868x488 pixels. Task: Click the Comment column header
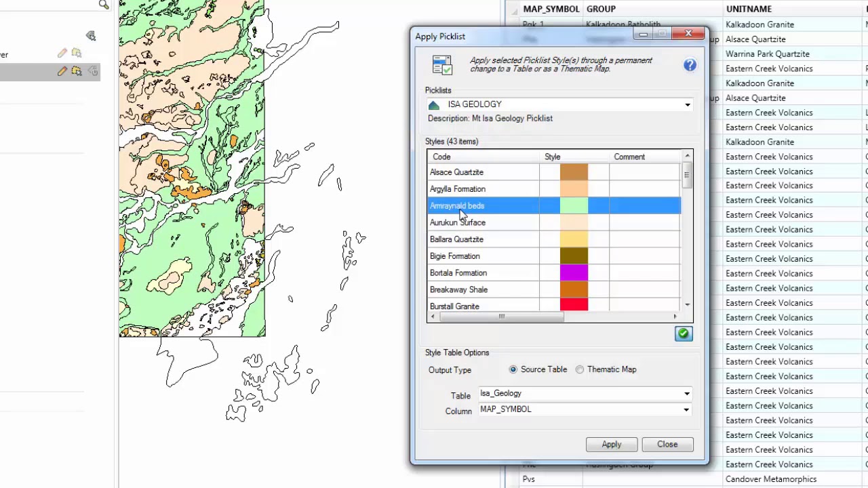click(x=645, y=157)
